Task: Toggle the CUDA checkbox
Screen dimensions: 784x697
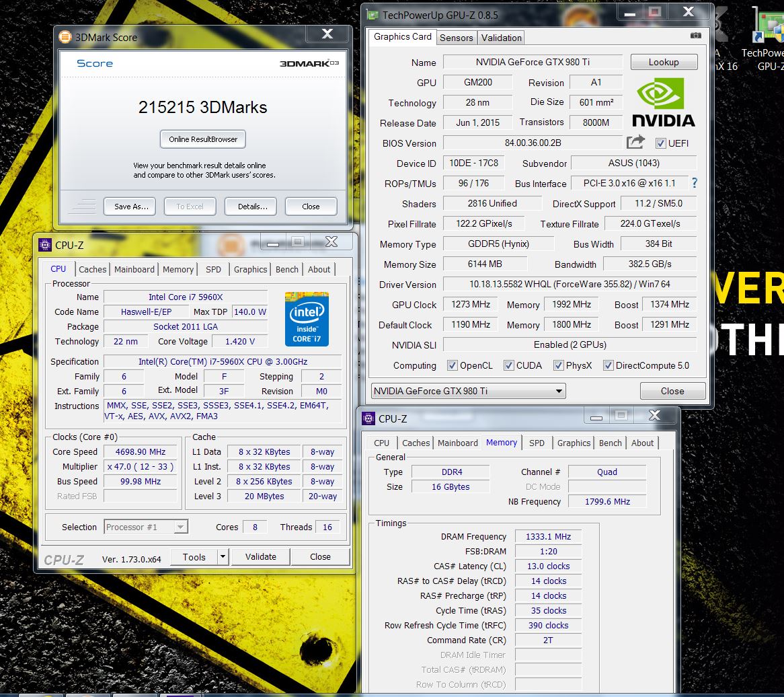Action: coord(508,365)
